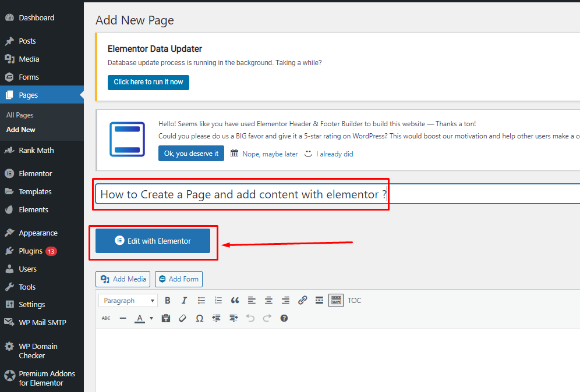Viewport: 580px width, 392px height.
Task: Open the Pages menu
Action: pyautogui.click(x=42, y=95)
